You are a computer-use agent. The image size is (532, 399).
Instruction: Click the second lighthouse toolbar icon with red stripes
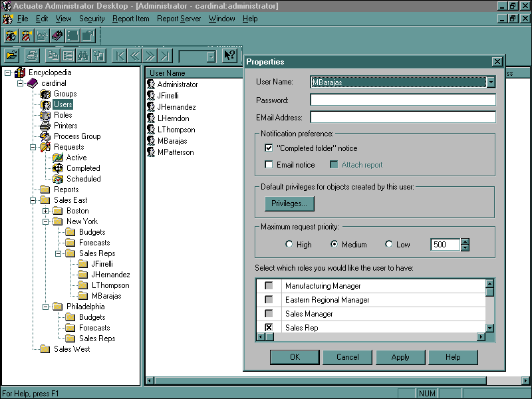point(27,36)
